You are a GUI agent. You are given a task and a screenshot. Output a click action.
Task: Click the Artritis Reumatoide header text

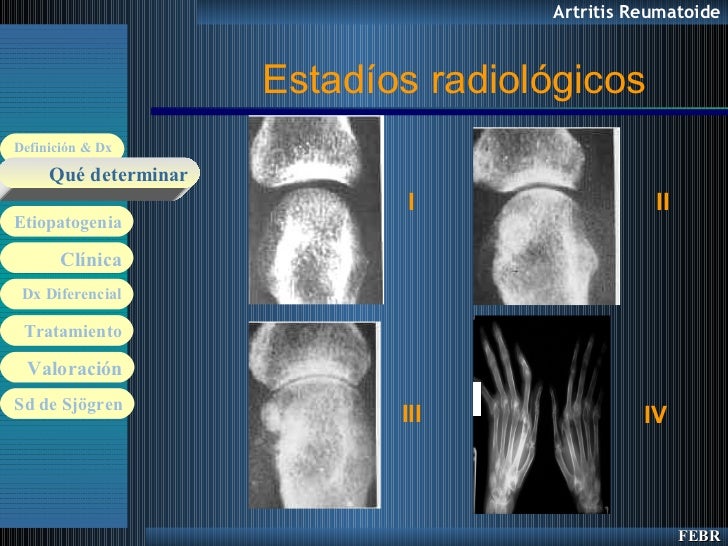(636, 12)
